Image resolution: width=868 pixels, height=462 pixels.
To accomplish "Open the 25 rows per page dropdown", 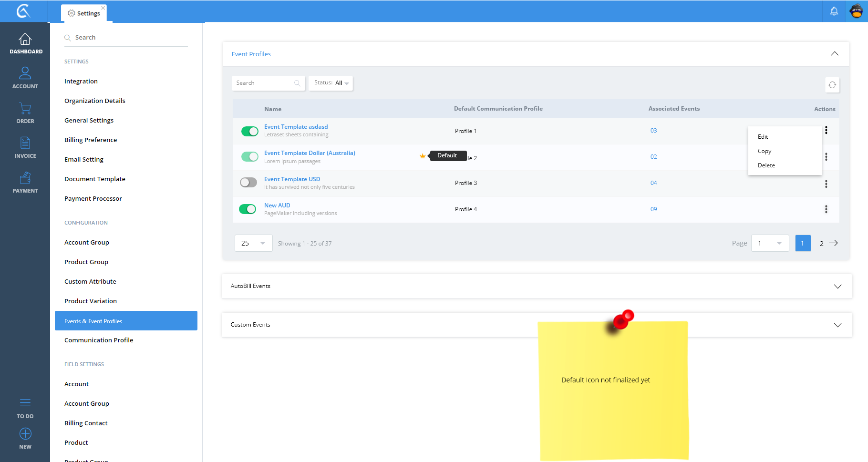I will pyautogui.click(x=253, y=243).
